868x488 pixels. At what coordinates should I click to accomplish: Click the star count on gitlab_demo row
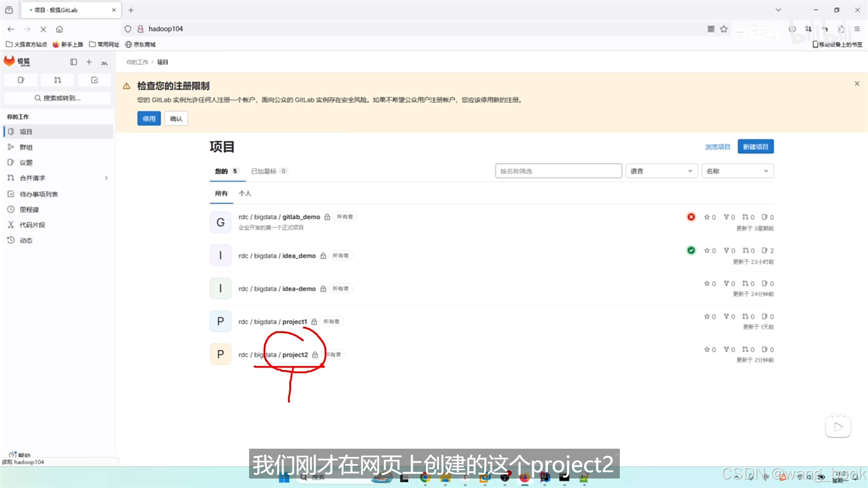710,217
